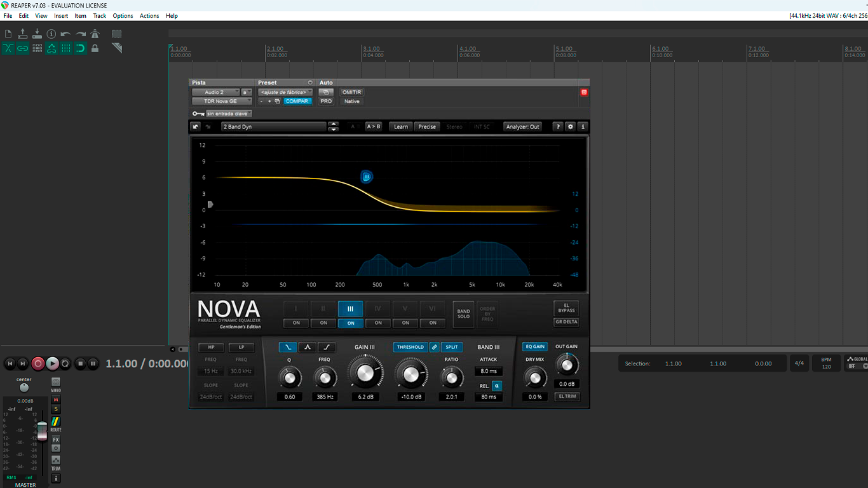The height and width of the screenshot is (488, 868).
Task: Mute the master track with M button
Action: click(x=56, y=400)
